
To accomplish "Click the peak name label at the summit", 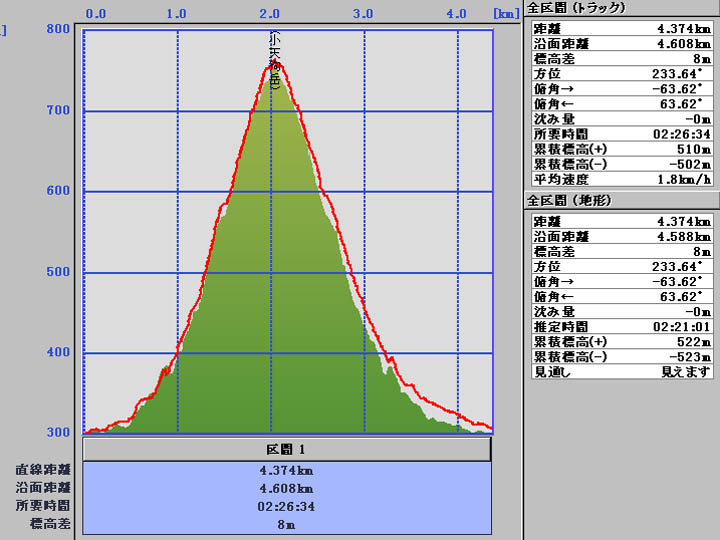I will click(x=275, y=59).
